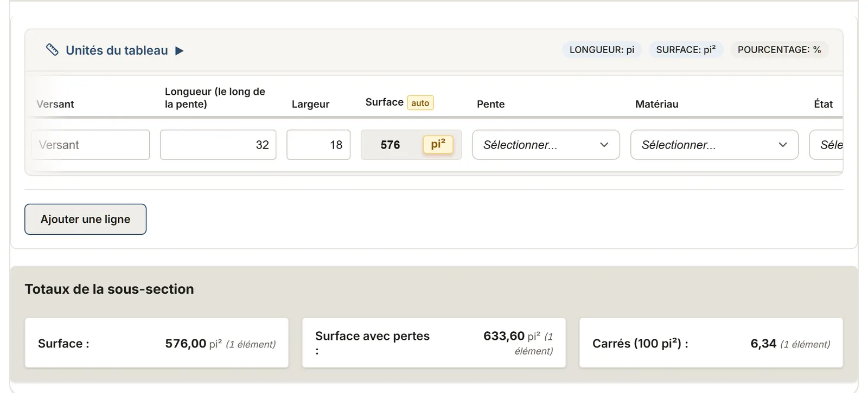Click the SURFACE: pi² unit chip
This screenshot has height=393, width=868.
pyautogui.click(x=686, y=50)
